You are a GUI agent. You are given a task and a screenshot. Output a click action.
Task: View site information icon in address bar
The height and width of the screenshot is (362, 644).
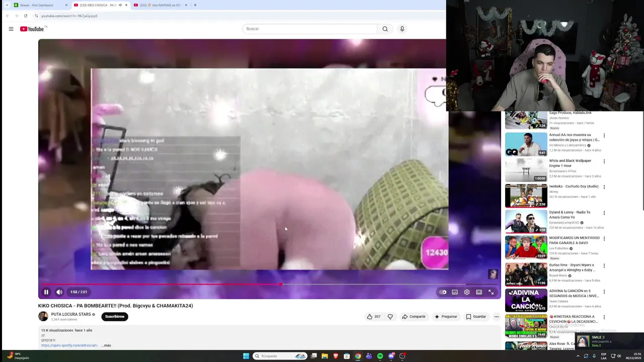tap(36, 16)
